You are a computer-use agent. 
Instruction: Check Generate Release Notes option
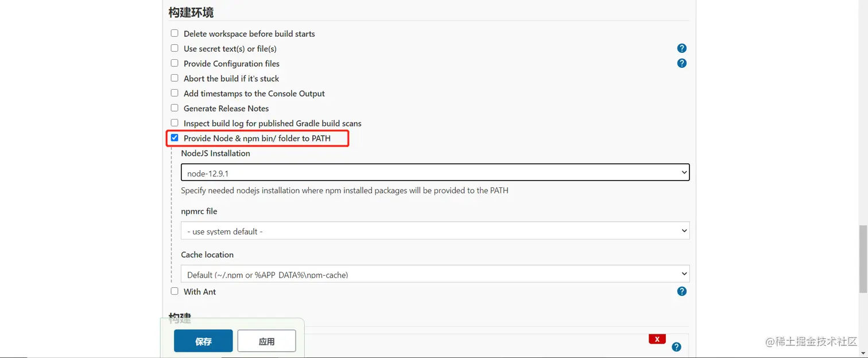click(x=175, y=108)
